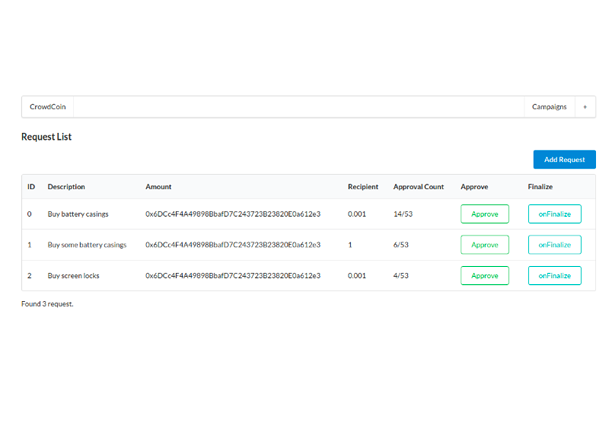The width and height of the screenshot is (604, 424).
Task: Click the address in request ID 1 row
Action: 232,245
